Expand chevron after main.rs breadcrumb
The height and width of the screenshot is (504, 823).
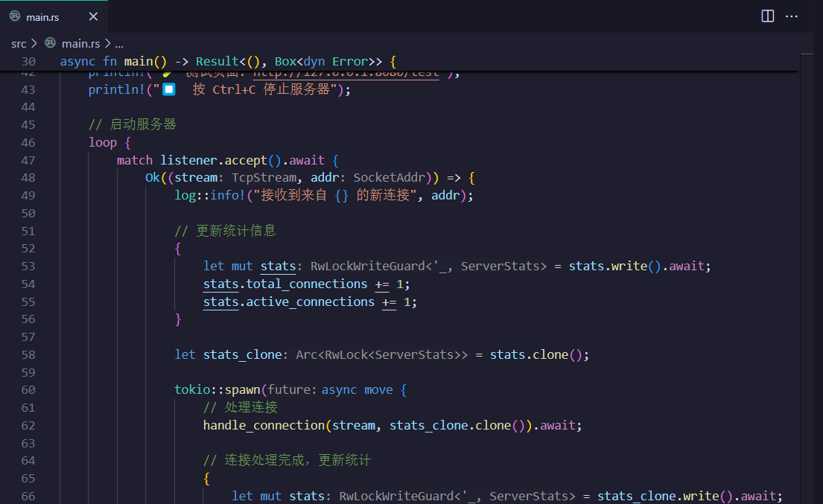[107, 43]
